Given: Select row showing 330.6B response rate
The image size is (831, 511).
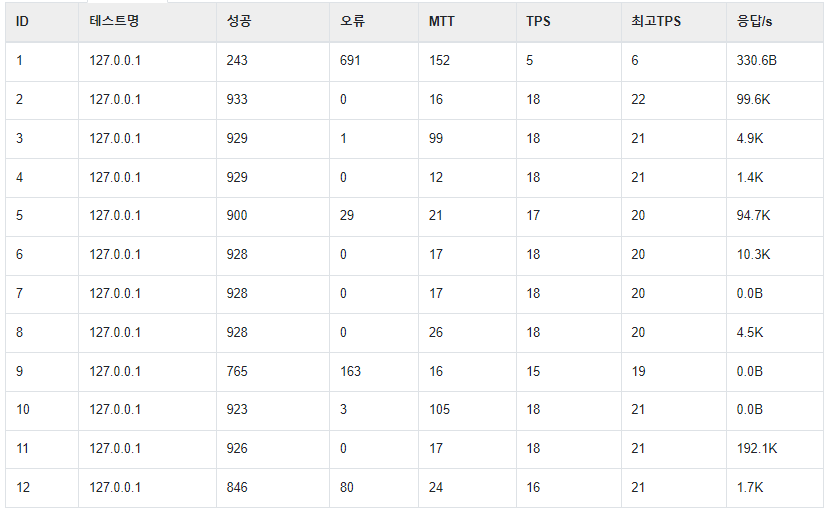Looking at the screenshot, I should (414, 61).
